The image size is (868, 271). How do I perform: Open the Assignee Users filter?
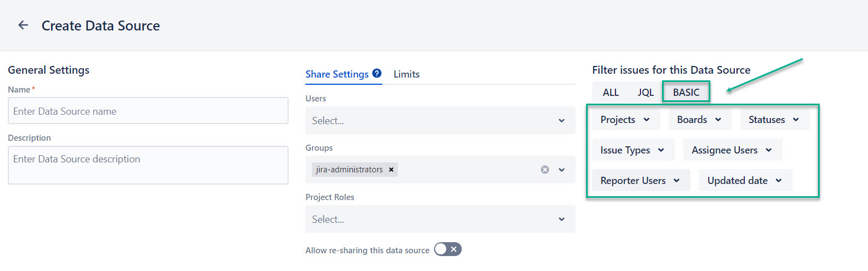tap(732, 150)
